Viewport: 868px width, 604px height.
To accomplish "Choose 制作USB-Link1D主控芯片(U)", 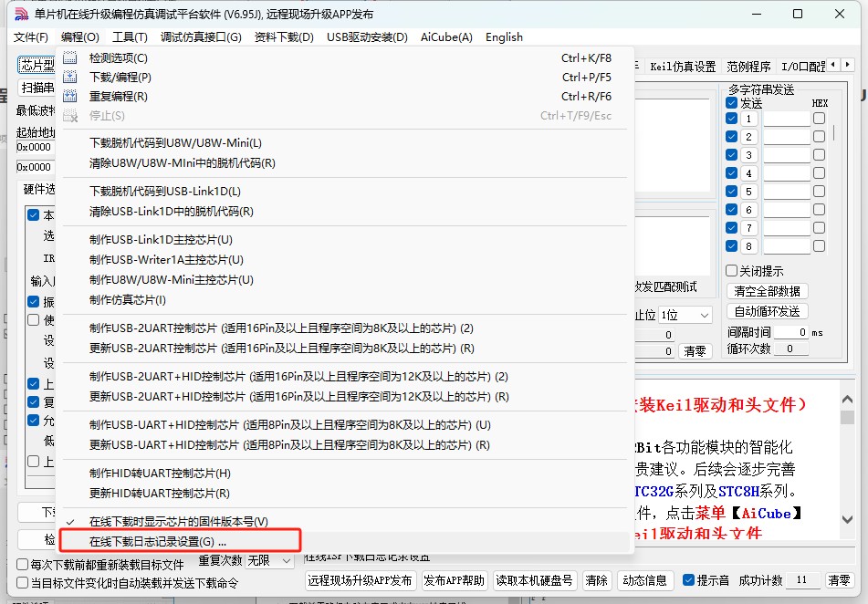I will 344,240.
